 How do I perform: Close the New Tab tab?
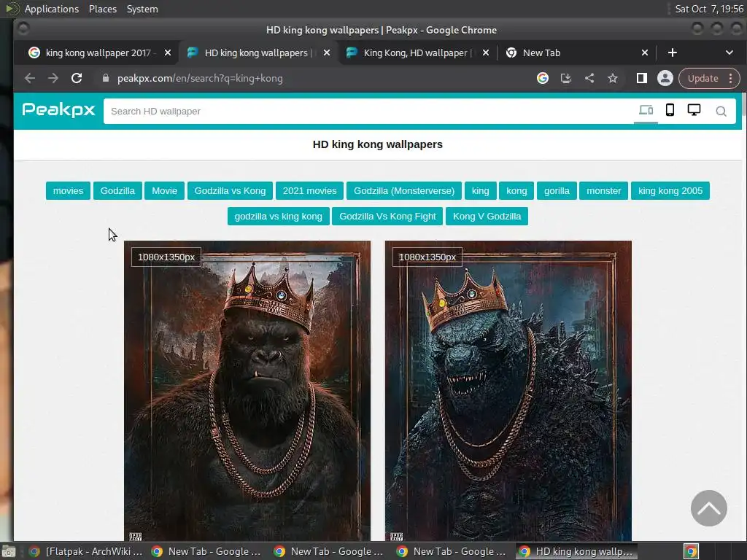click(645, 52)
